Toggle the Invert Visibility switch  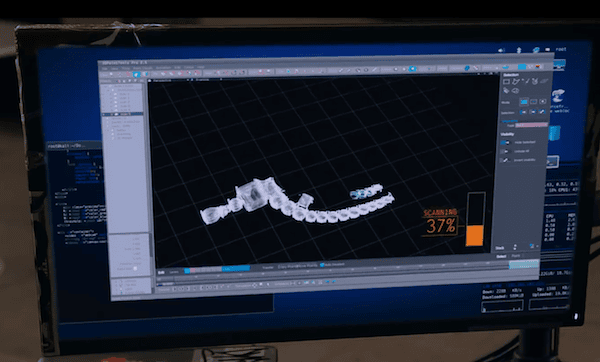pyautogui.click(x=505, y=160)
